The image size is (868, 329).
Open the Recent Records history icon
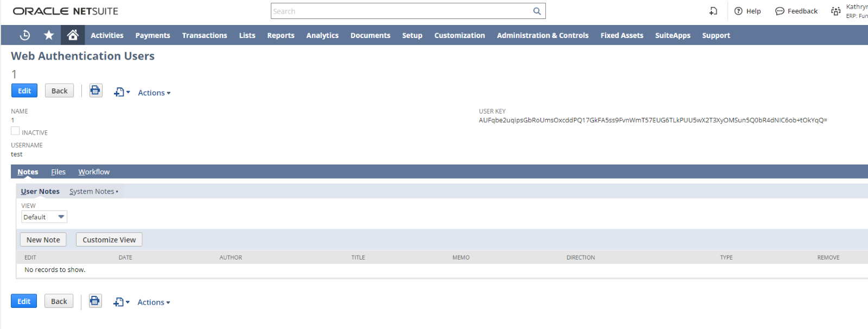[x=25, y=35]
